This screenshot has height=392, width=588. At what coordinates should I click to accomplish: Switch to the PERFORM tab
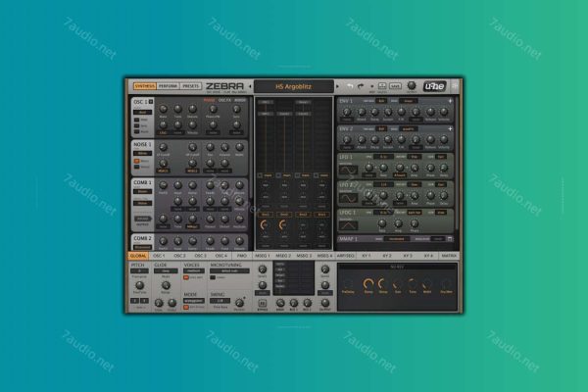(x=168, y=86)
